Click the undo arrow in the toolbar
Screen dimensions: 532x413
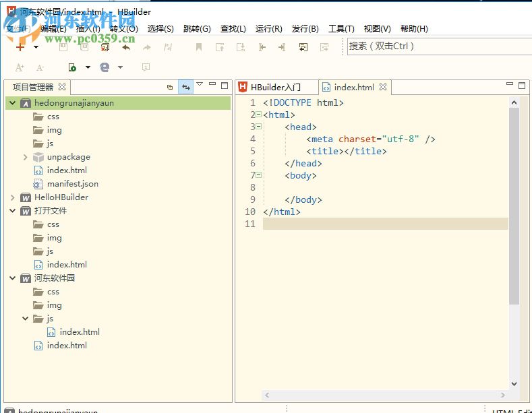click(x=125, y=47)
